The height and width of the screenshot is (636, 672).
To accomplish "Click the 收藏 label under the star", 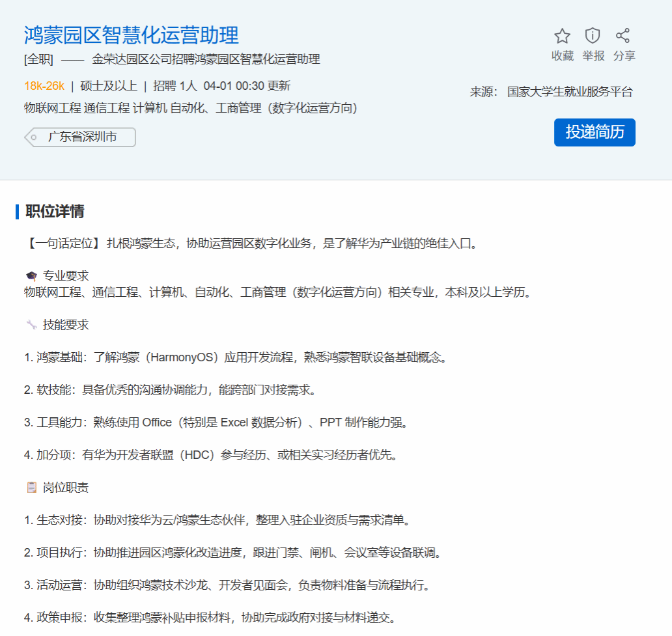I will [562, 56].
